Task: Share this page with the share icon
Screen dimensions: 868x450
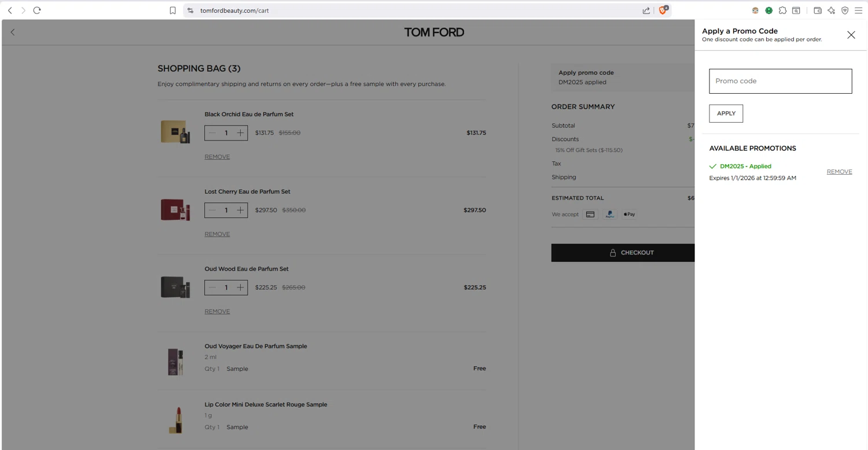Action: pos(646,10)
